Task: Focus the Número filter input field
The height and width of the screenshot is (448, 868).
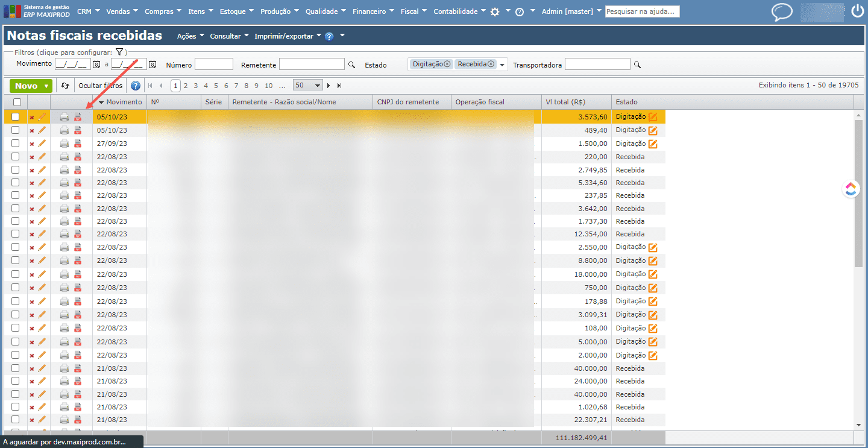Action: (214, 65)
